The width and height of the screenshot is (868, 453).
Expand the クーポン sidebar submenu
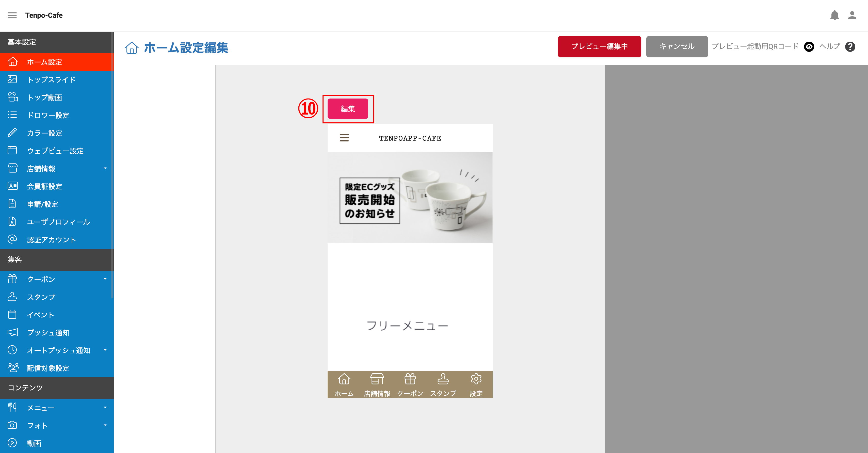pyautogui.click(x=105, y=279)
